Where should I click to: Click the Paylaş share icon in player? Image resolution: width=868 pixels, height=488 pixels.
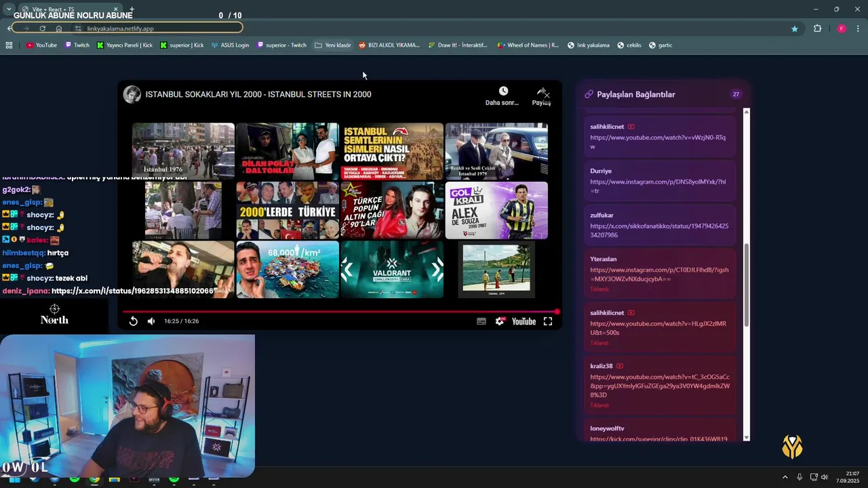point(542,91)
